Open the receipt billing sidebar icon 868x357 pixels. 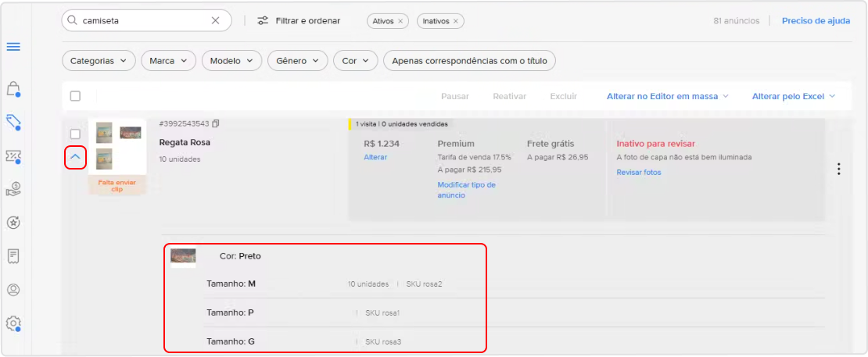(x=13, y=256)
